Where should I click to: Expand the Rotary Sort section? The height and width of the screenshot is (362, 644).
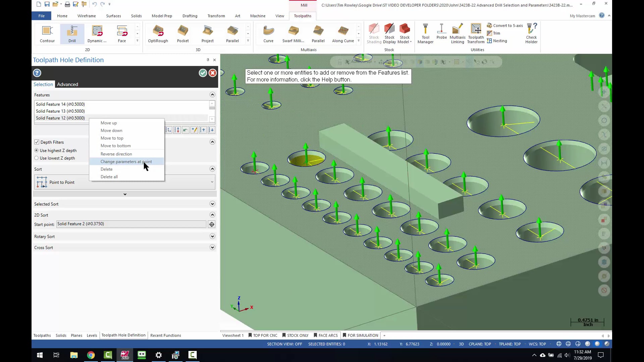212,237
